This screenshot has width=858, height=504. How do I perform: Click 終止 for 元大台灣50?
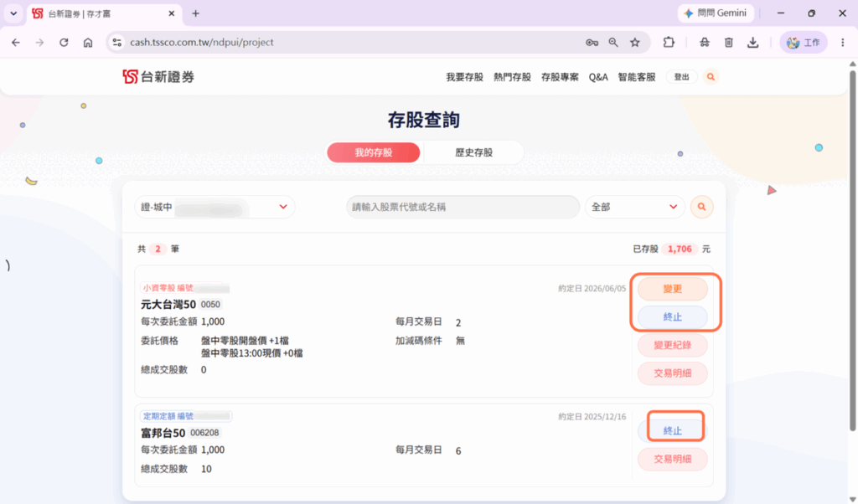(673, 317)
